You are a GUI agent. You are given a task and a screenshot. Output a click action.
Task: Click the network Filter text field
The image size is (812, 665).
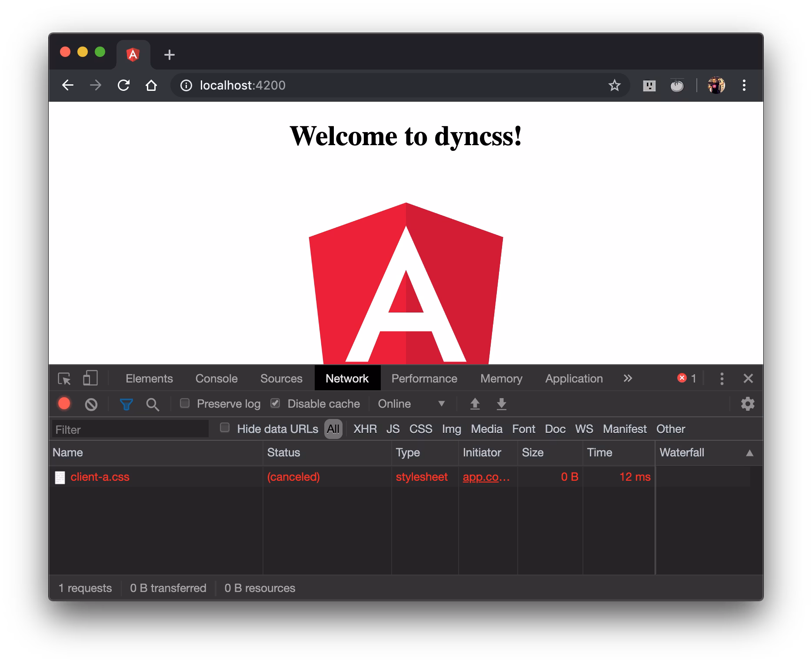pos(130,429)
